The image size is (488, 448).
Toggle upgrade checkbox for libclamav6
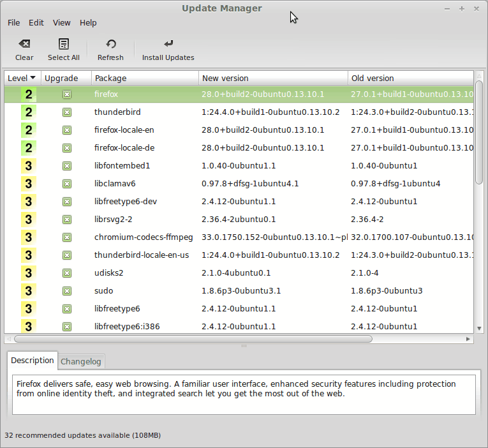click(x=67, y=184)
